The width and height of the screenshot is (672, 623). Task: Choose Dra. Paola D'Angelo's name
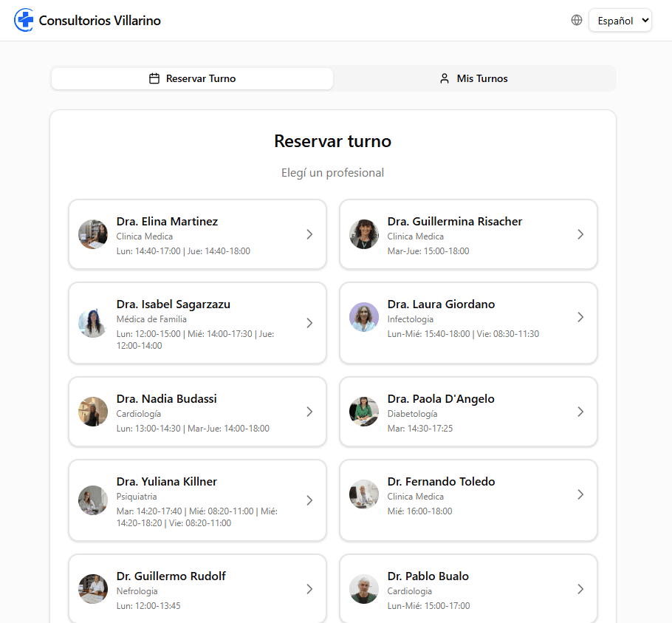[x=441, y=399]
